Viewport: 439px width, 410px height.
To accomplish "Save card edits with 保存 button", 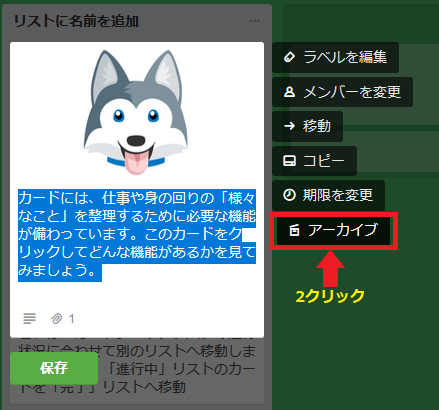I will coord(54,368).
